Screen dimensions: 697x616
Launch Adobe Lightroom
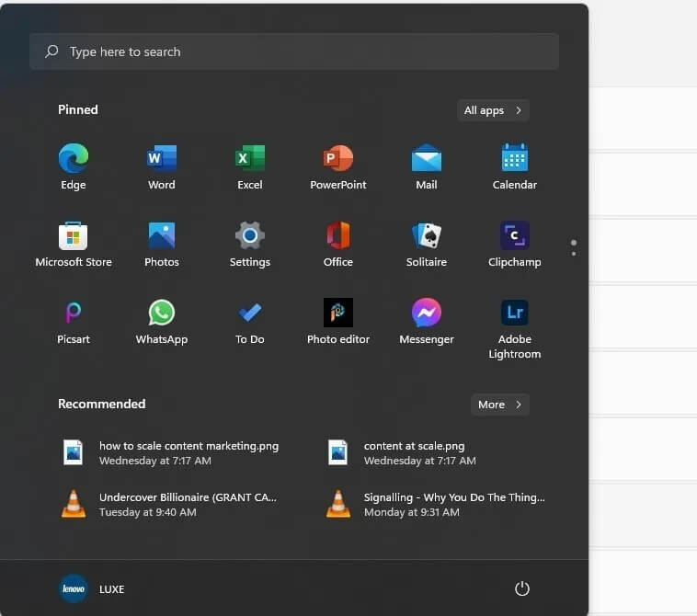coord(515,328)
